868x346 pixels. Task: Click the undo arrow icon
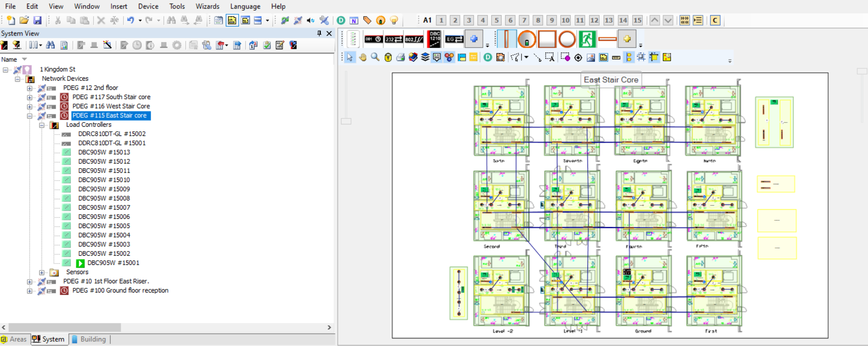click(x=131, y=20)
